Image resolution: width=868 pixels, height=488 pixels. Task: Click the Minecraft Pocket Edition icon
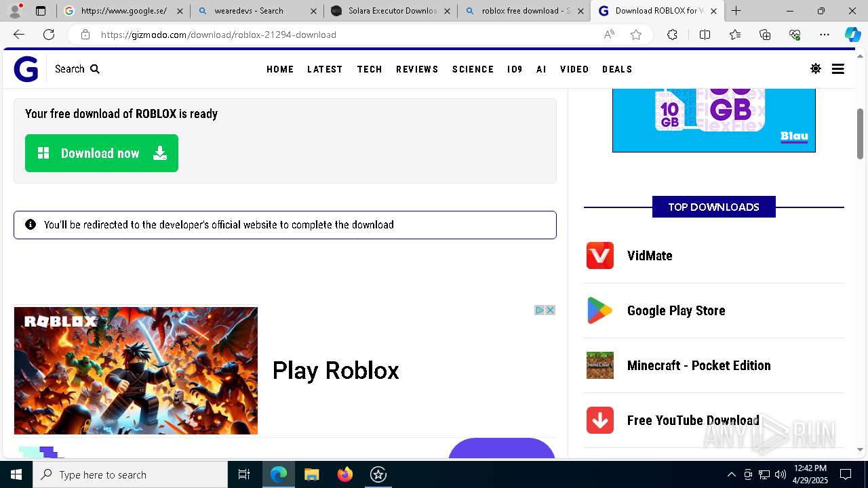click(600, 365)
